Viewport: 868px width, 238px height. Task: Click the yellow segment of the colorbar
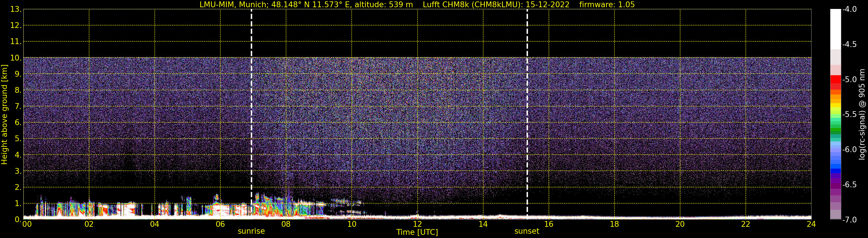click(836, 105)
